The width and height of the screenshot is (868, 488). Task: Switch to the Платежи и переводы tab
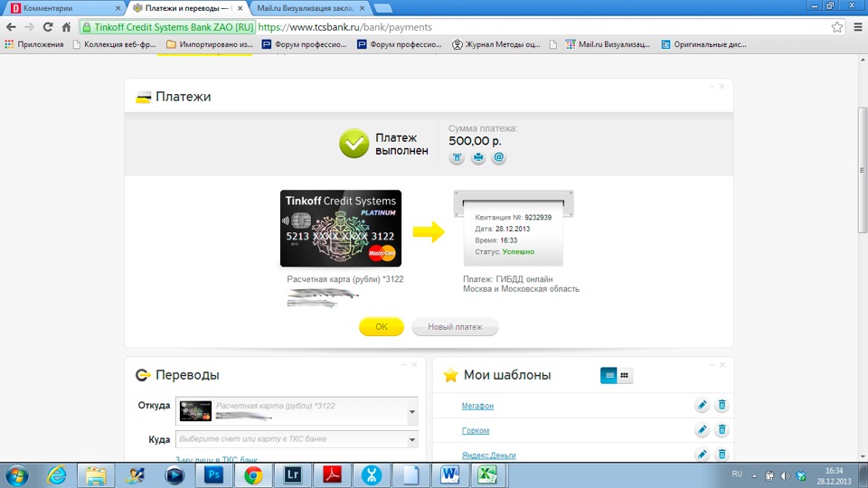coord(186,8)
